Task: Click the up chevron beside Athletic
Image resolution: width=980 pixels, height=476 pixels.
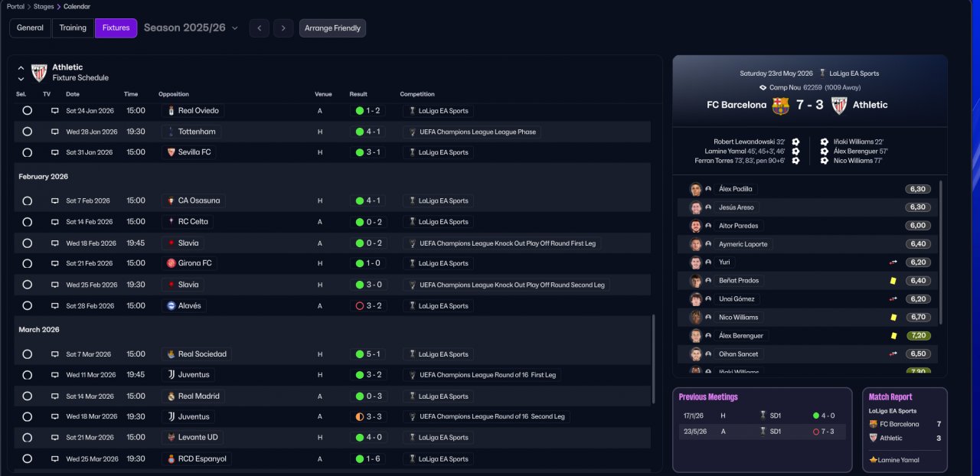Action: 21,67
